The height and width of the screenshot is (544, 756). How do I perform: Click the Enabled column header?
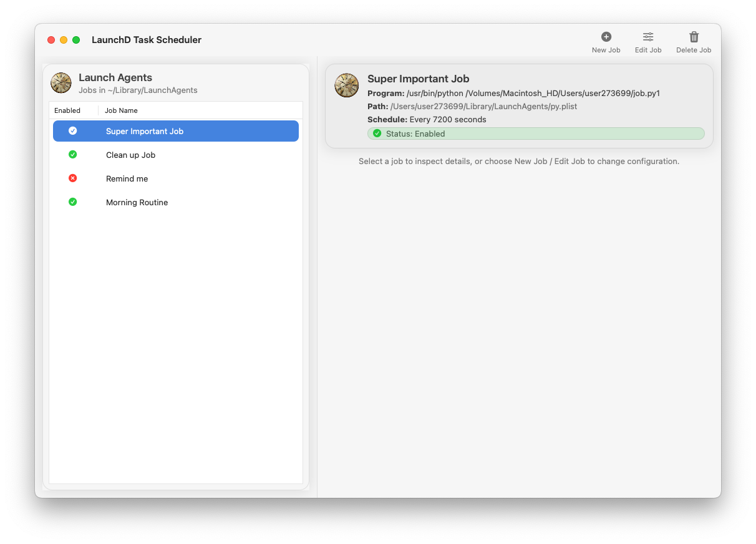tap(65, 110)
